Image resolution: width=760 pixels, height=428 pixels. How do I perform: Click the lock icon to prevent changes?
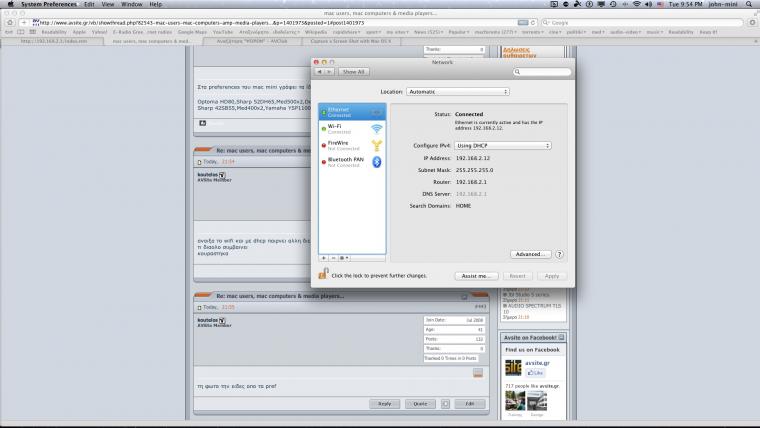click(x=323, y=274)
